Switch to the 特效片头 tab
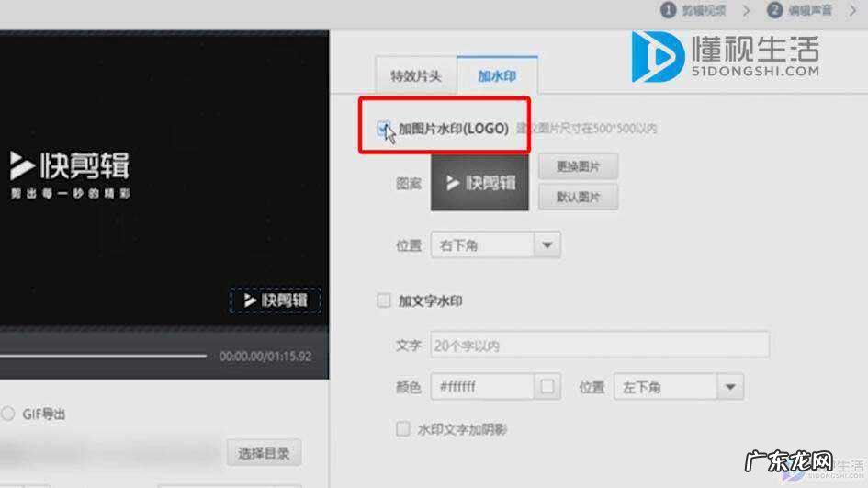This screenshot has width=868, height=488. (416, 74)
